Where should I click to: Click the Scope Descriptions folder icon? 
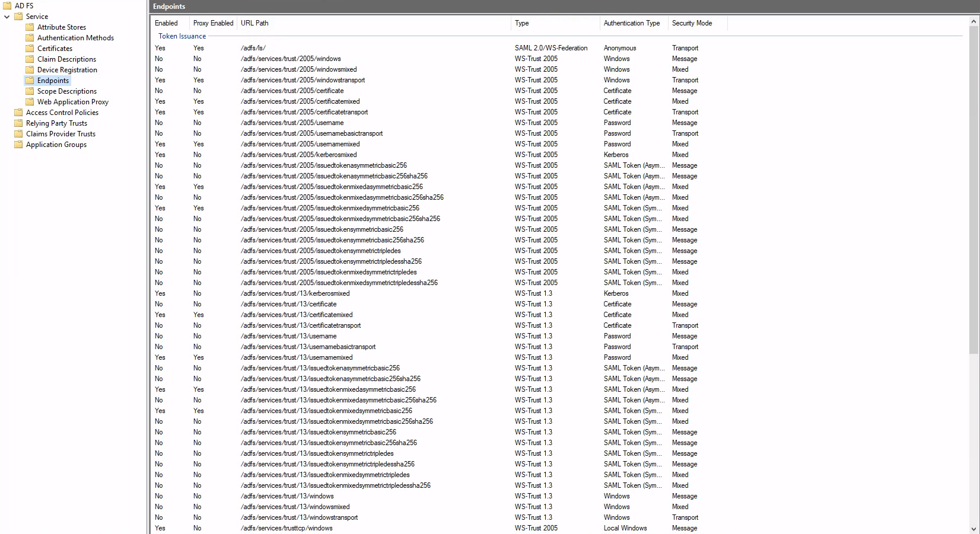click(30, 91)
